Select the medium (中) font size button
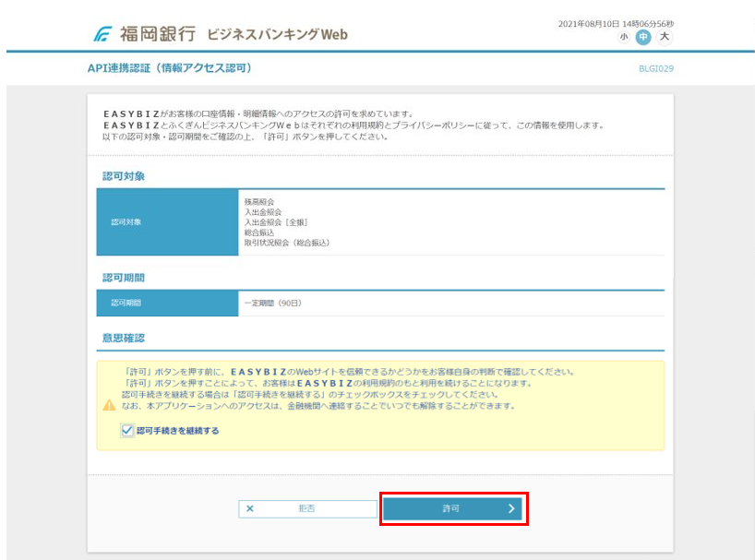Screen dimensions: 755x560 [x=643, y=37]
